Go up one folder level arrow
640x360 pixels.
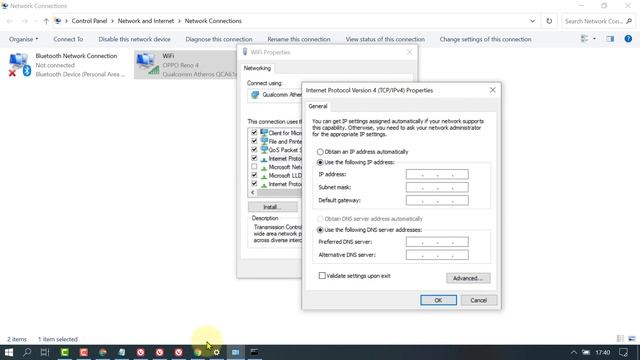click(x=46, y=21)
